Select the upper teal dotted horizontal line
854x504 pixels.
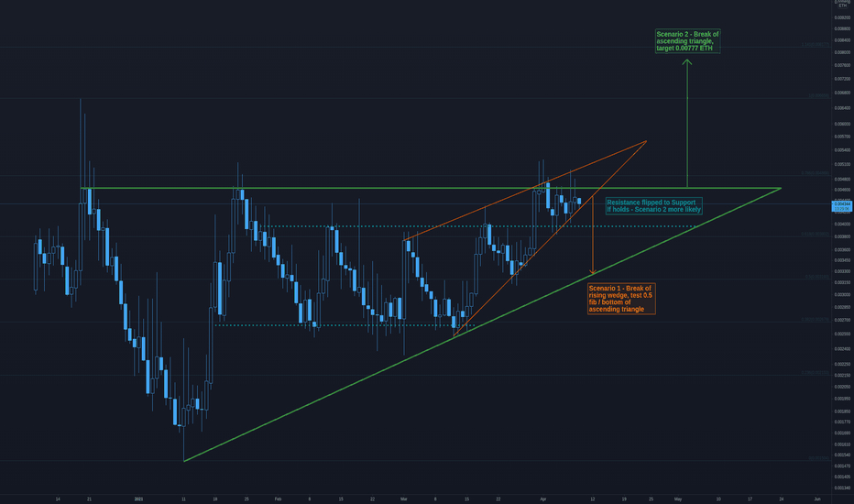click(x=479, y=226)
